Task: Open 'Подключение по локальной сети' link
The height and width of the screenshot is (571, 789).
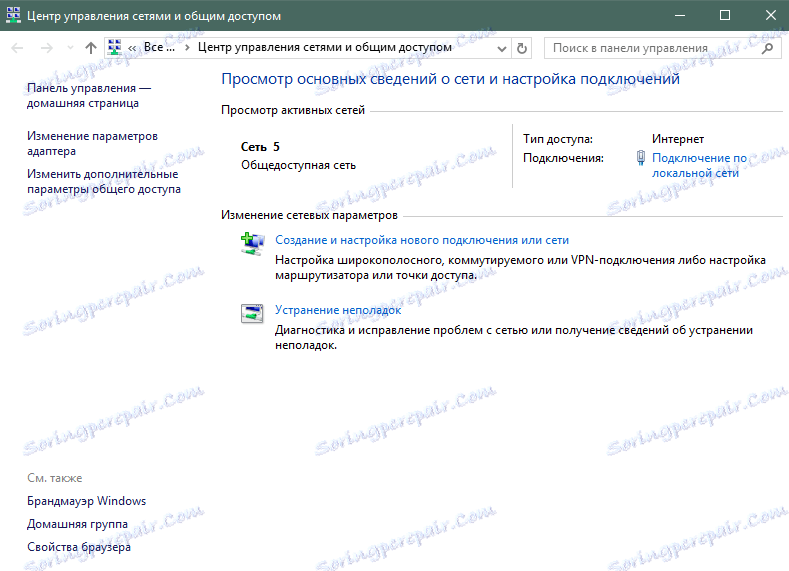Action: point(699,165)
